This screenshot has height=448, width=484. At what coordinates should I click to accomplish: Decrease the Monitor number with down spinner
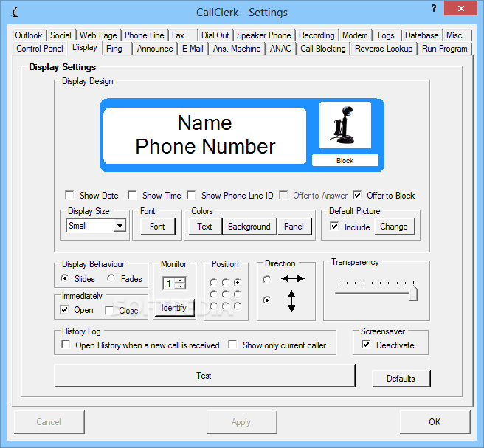point(181,286)
